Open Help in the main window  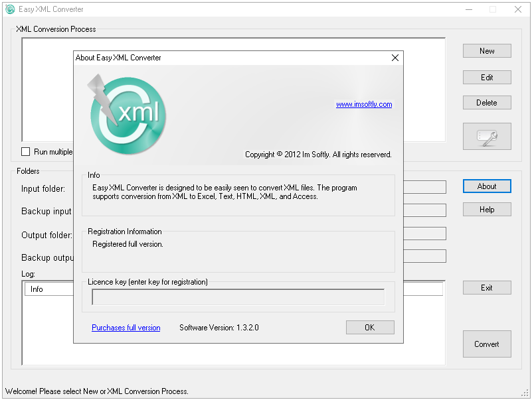point(487,210)
